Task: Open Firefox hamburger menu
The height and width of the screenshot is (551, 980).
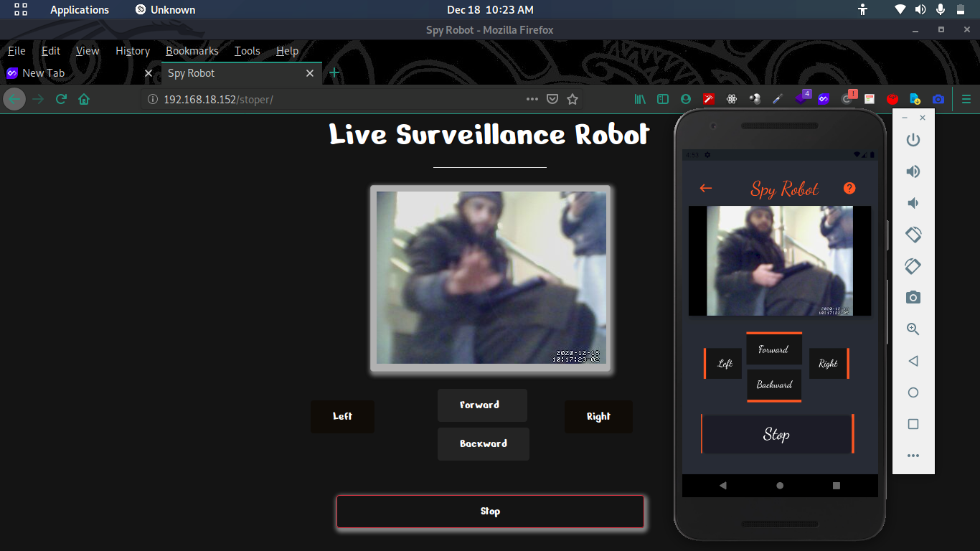Action: point(966,99)
